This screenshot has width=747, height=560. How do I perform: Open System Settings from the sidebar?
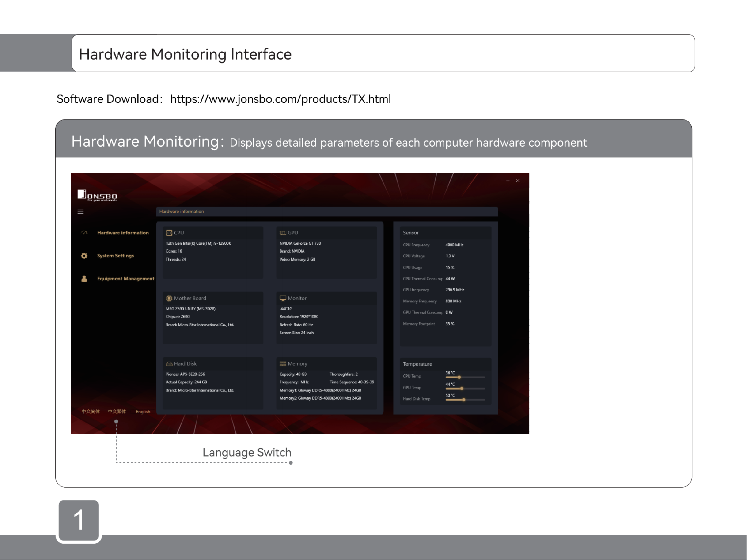click(116, 256)
